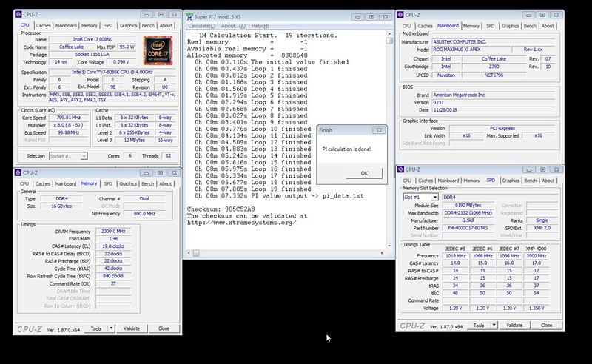Click Super PI vertical scrollbar down arrow
592x364 pixels.
389,246
